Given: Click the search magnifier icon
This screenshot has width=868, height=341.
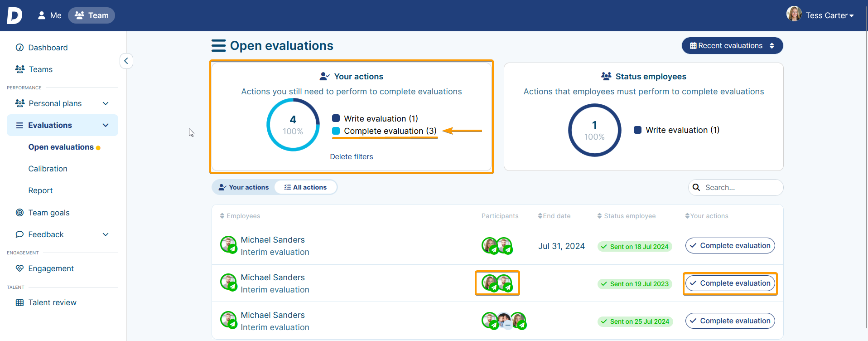Looking at the screenshot, I should 696,187.
